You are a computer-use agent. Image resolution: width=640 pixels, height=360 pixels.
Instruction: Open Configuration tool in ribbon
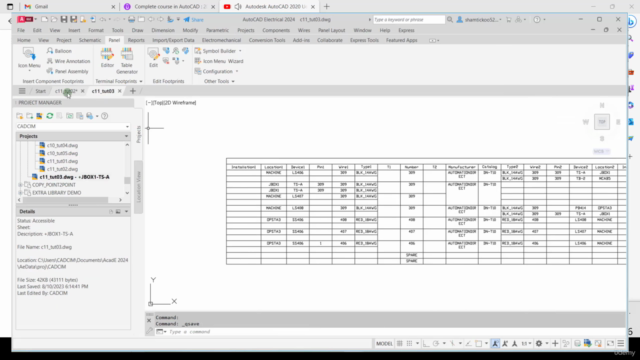coord(213,71)
